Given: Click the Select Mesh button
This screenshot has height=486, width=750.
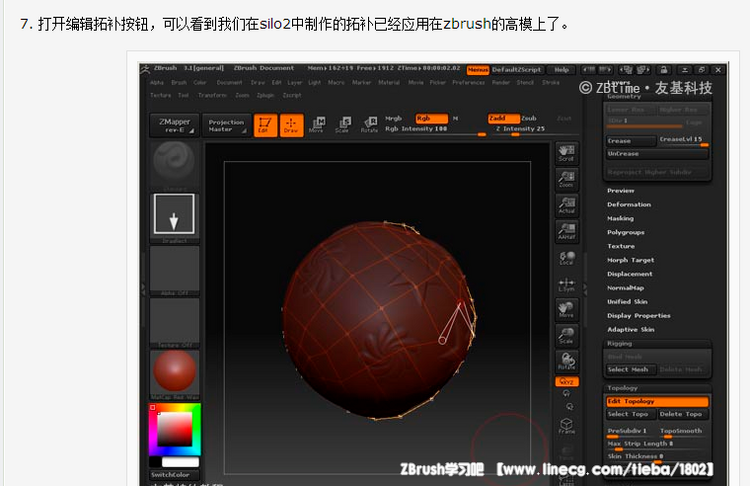Looking at the screenshot, I should [631, 369].
